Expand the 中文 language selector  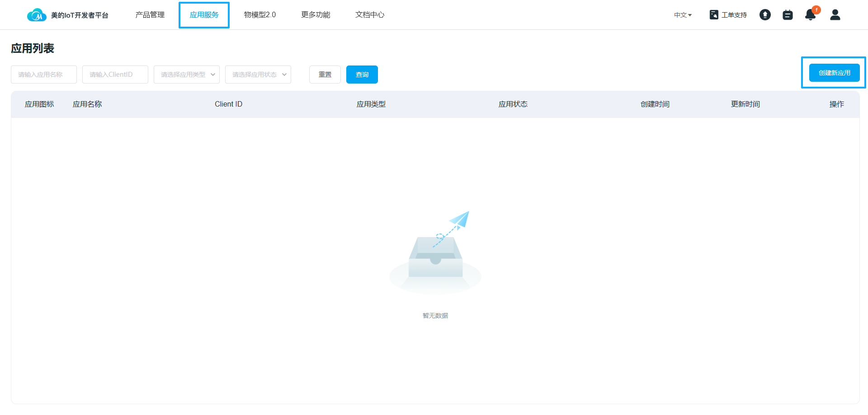click(683, 15)
